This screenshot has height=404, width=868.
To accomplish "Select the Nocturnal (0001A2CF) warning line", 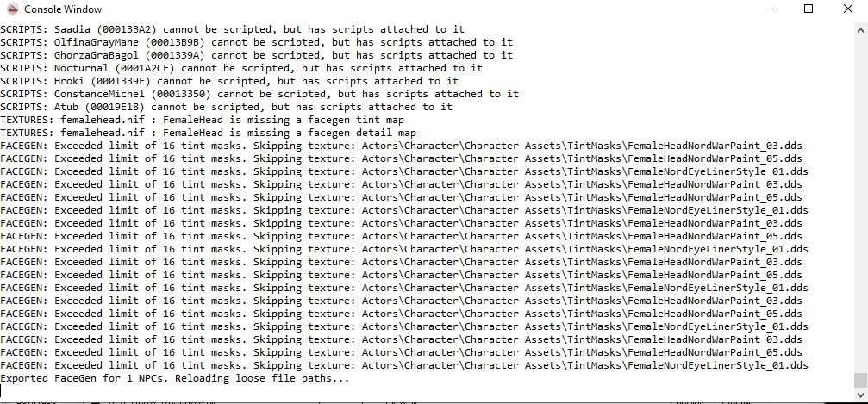I will 241,68.
